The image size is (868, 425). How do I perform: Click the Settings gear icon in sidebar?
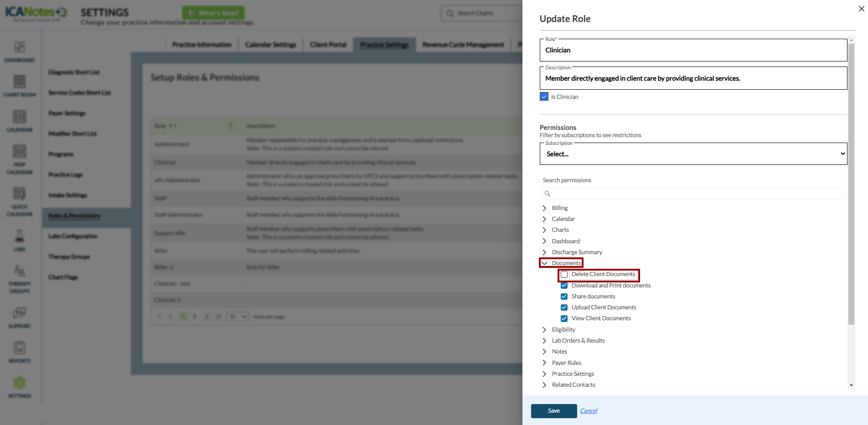pos(19,384)
